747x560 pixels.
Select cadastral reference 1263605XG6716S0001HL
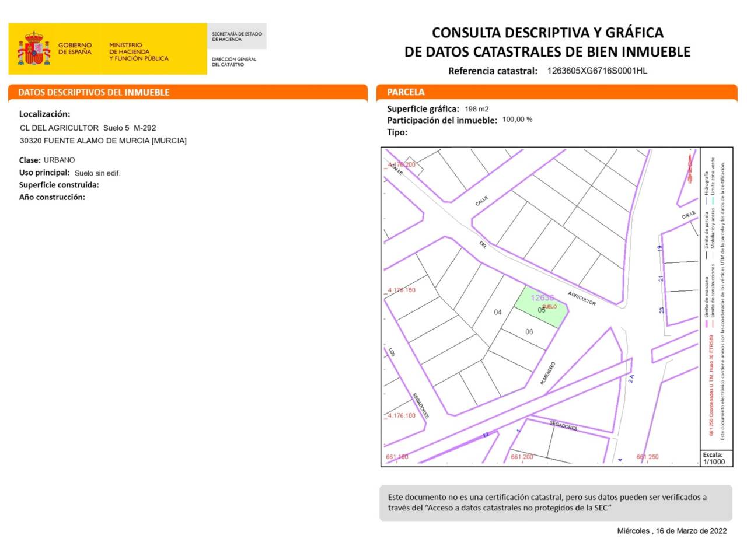click(x=597, y=71)
